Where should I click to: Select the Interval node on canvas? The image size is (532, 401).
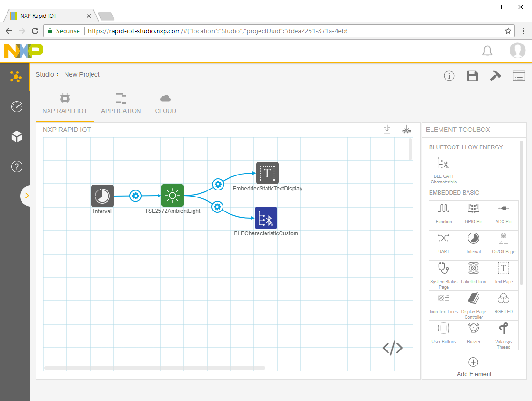(x=102, y=196)
